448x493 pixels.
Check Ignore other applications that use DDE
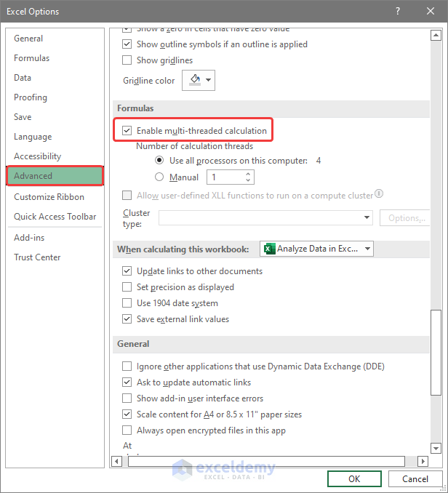pyautogui.click(x=127, y=366)
